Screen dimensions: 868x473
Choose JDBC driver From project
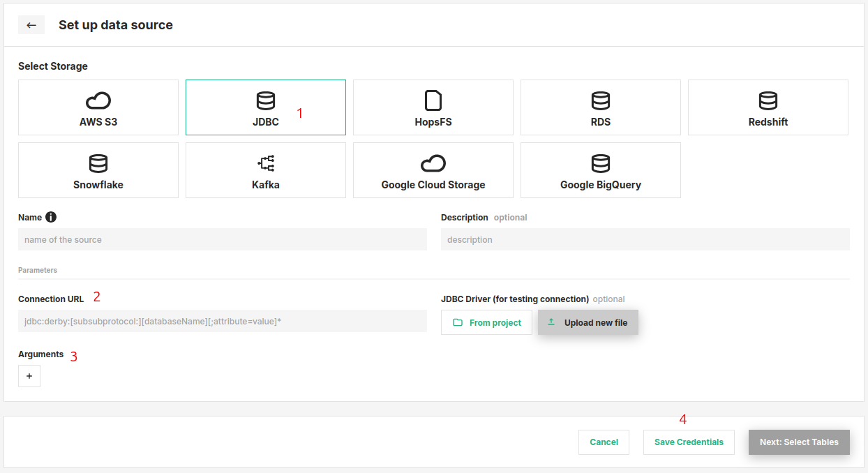[x=486, y=322]
